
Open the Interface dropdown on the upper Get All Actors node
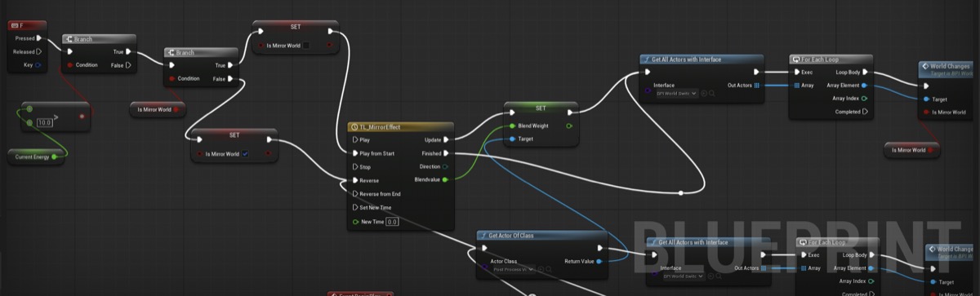click(x=677, y=94)
